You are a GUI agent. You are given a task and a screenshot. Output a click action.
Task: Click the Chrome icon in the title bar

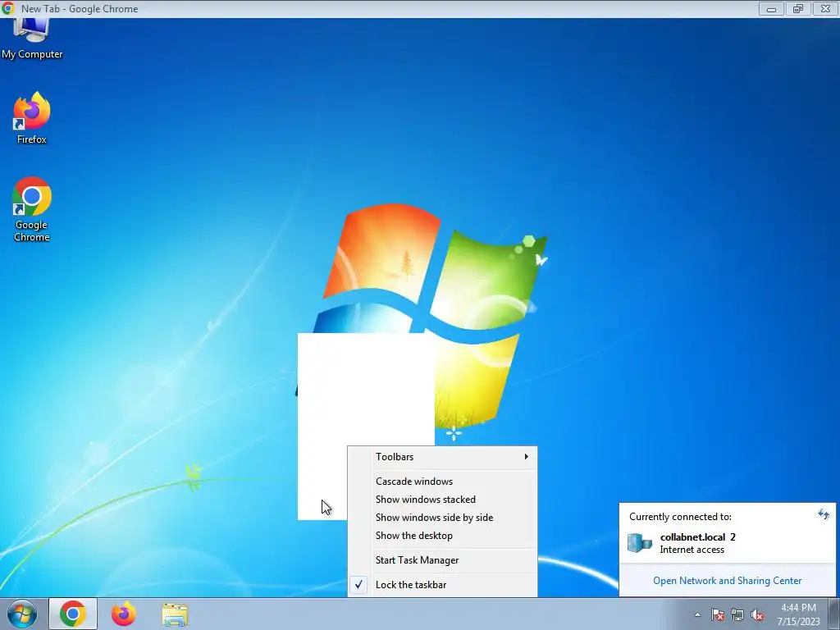(8, 8)
